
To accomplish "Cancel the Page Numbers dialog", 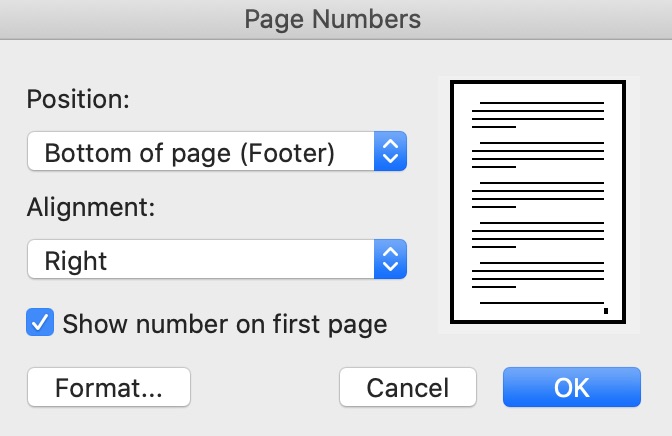I will coord(407,387).
